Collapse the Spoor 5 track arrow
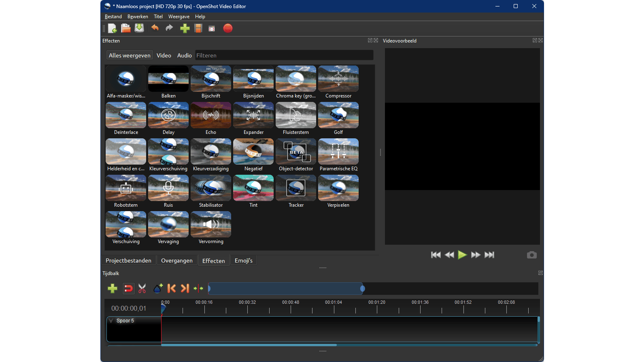Screen dimensions: 644x362 coord(111,321)
